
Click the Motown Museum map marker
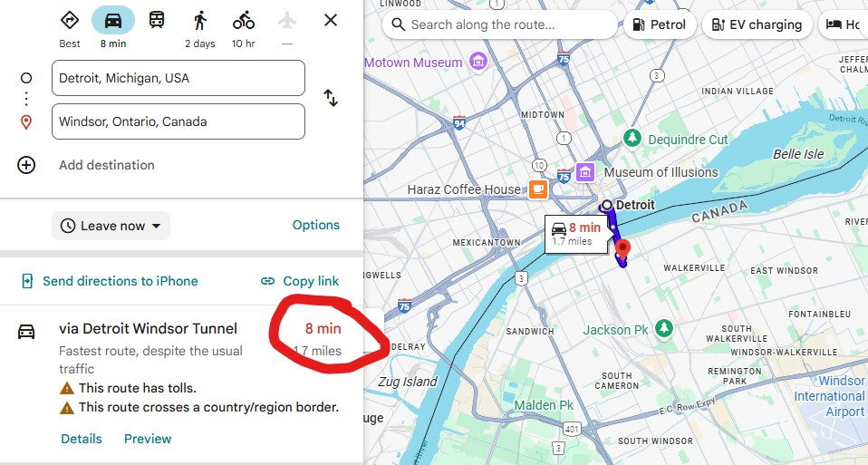(x=478, y=62)
